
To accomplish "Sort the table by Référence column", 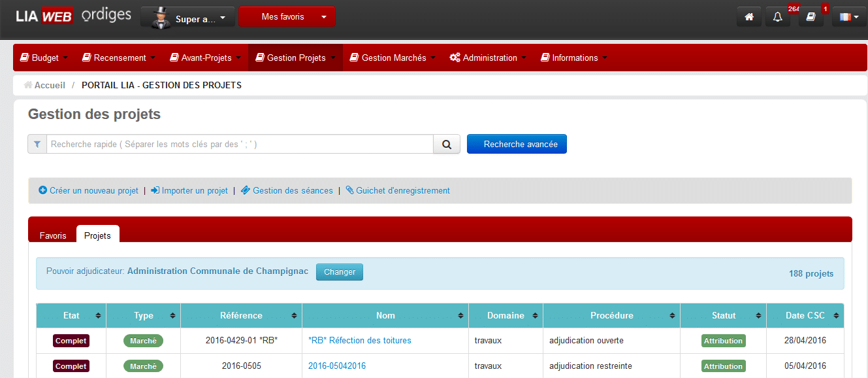I will (241, 315).
